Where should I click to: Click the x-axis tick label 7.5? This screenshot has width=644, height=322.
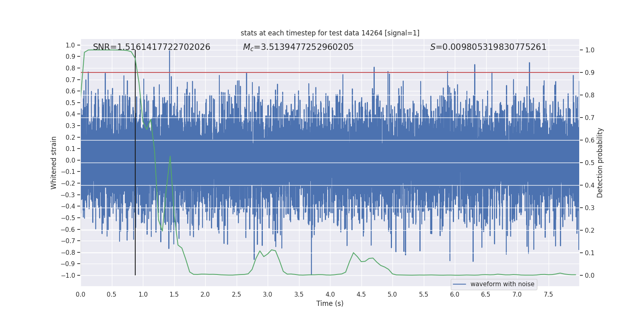[548, 295]
